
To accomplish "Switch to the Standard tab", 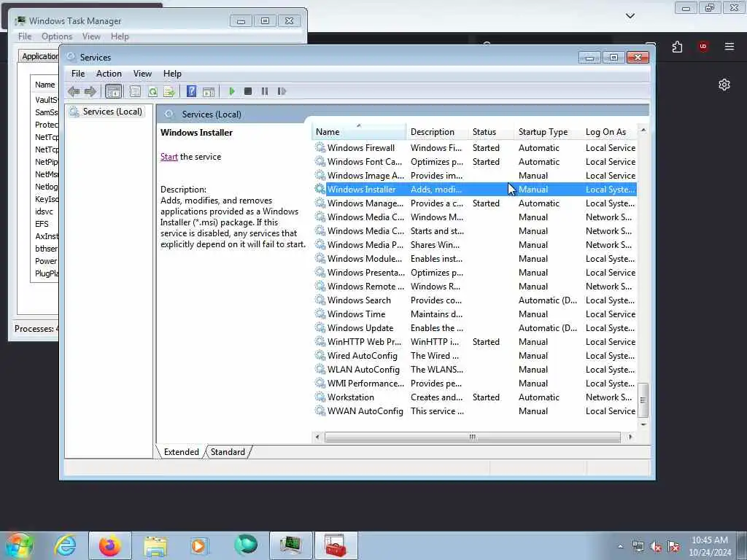I will click(228, 452).
